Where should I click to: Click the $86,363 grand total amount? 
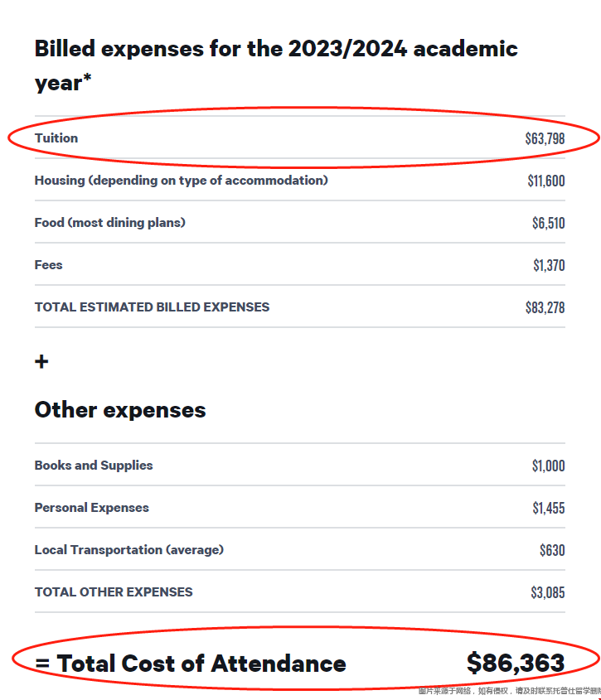[516, 663]
